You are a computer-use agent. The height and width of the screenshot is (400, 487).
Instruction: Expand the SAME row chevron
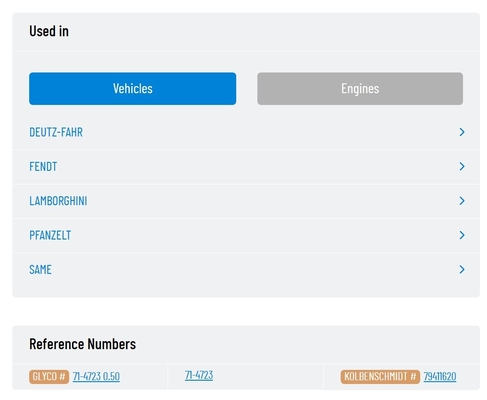(x=462, y=269)
